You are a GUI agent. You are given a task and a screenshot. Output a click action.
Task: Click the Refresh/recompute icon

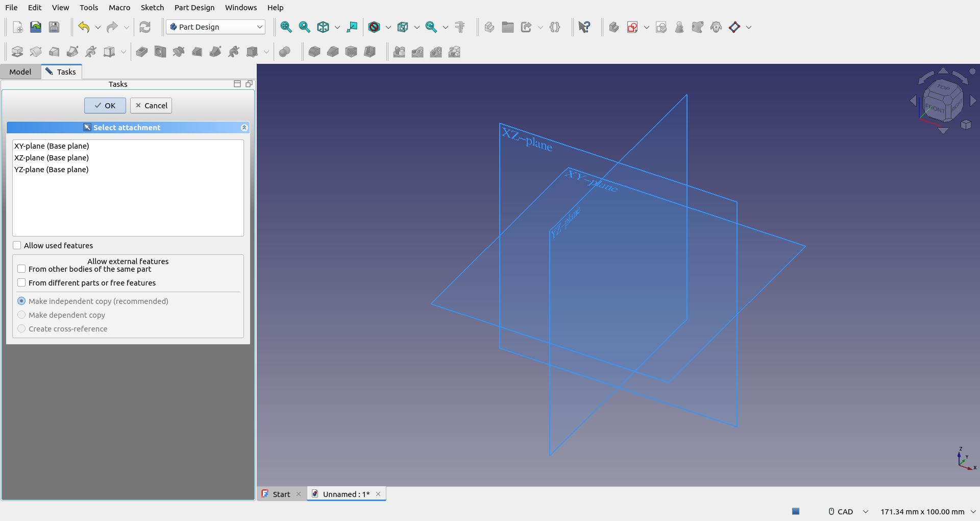point(145,27)
